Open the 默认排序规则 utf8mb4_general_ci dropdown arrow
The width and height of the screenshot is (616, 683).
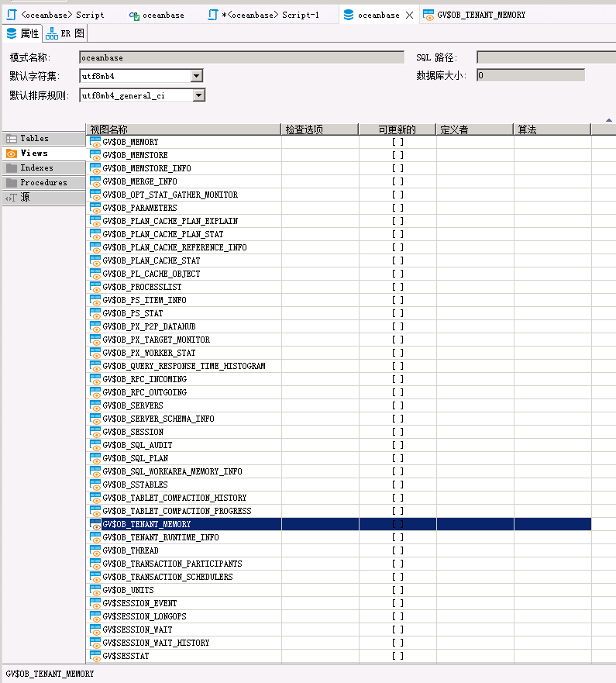pyautogui.click(x=199, y=95)
